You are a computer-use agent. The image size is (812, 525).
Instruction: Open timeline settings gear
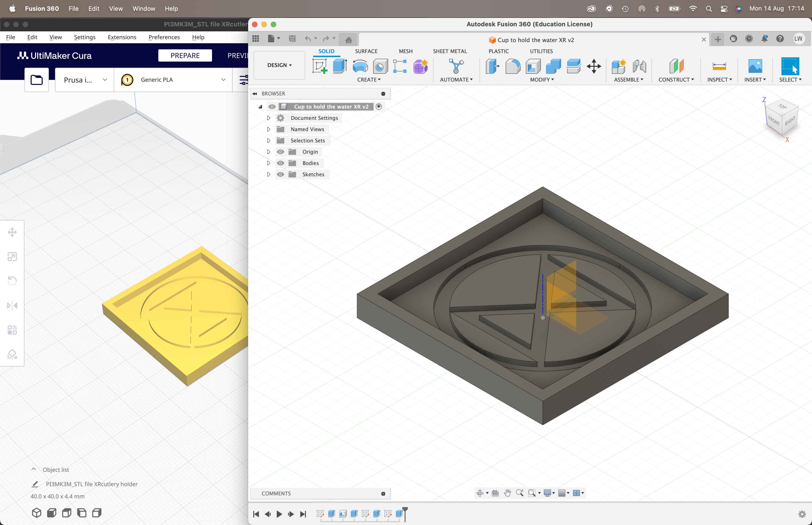click(x=802, y=514)
